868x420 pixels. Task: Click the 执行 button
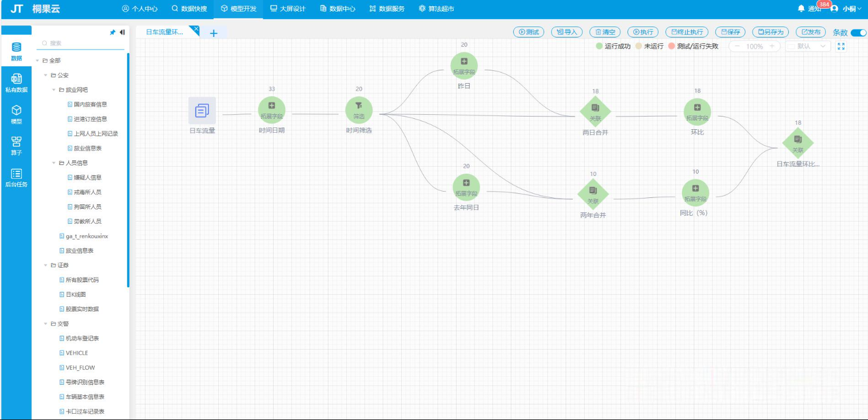click(x=643, y=32)
